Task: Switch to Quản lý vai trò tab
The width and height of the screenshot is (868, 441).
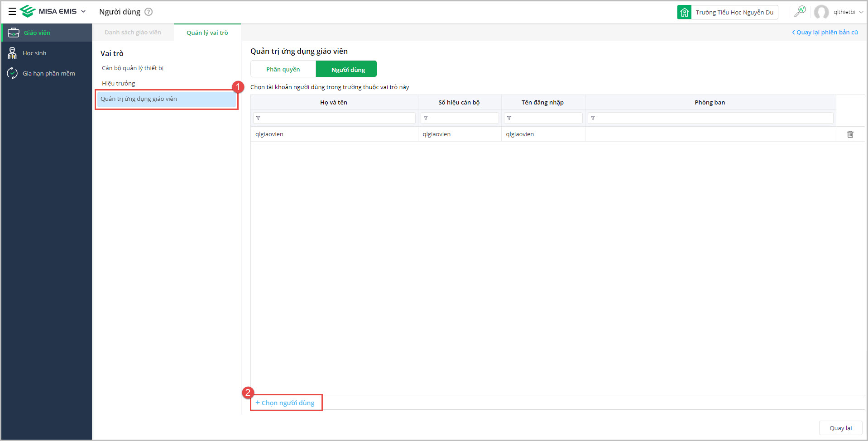Action: (x=207, y=33)
